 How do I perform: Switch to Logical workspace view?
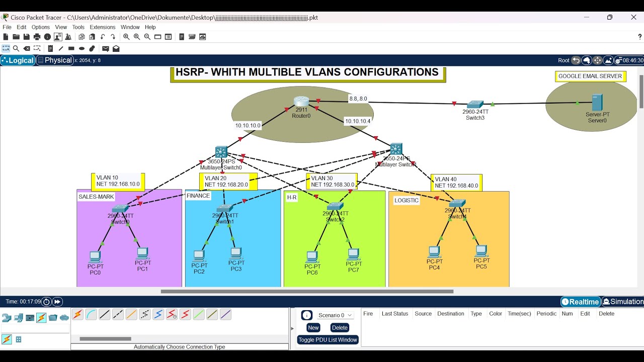pos(18,60)
